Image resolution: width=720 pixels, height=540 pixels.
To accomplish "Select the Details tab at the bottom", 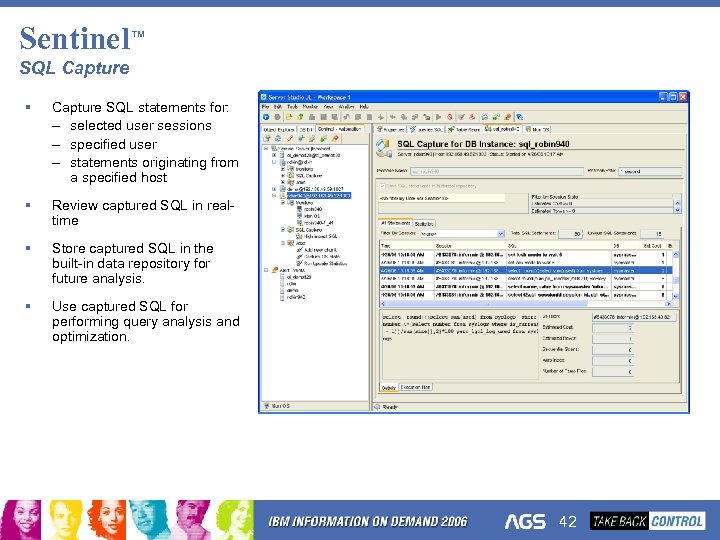I will click(x=388, y=388).
